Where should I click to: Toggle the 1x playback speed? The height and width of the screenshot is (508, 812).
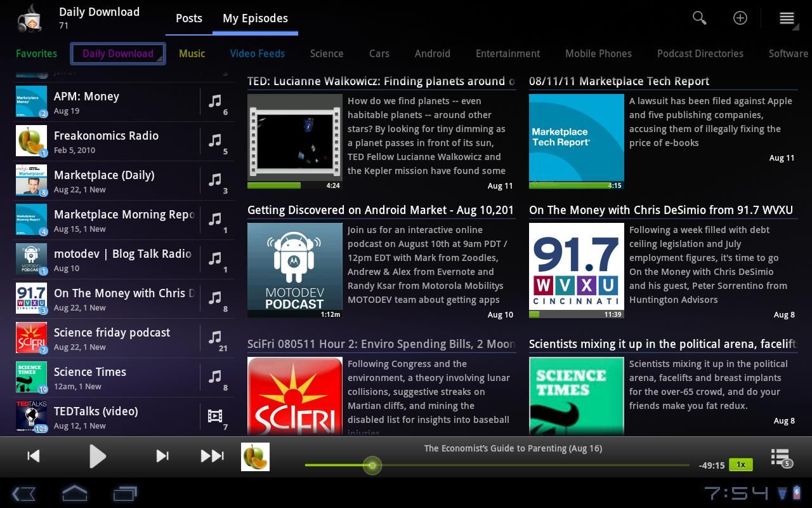pyautogui.click(x=740, y=464)
